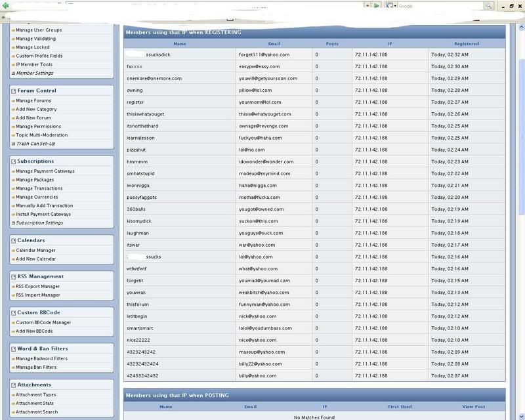Open Manage Forums

point(33,100)
